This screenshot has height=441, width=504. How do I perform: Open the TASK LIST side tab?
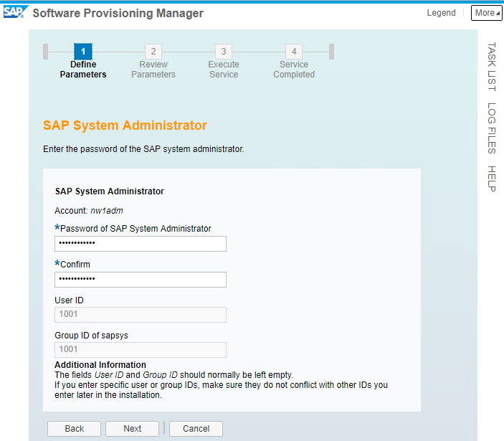[492, 67]
